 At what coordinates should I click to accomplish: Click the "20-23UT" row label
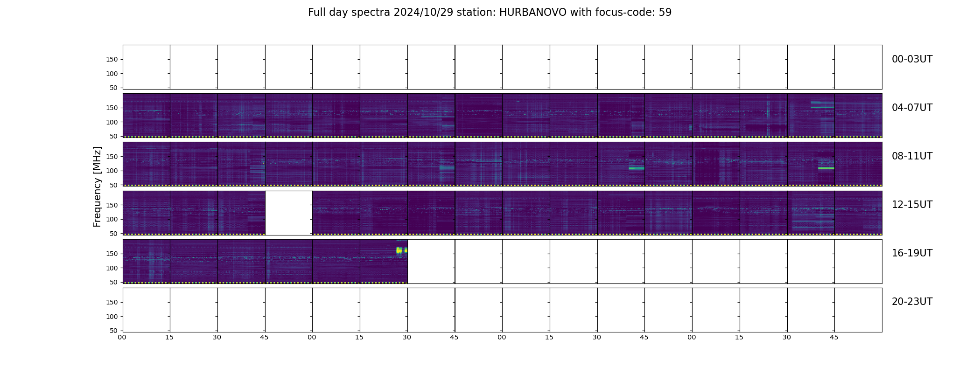pos(912,302)
